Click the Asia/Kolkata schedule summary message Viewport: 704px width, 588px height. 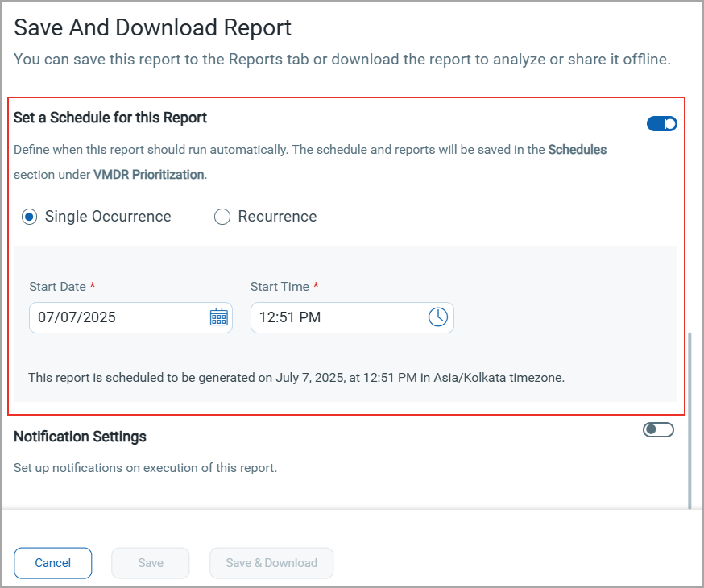tap(296, 378)
